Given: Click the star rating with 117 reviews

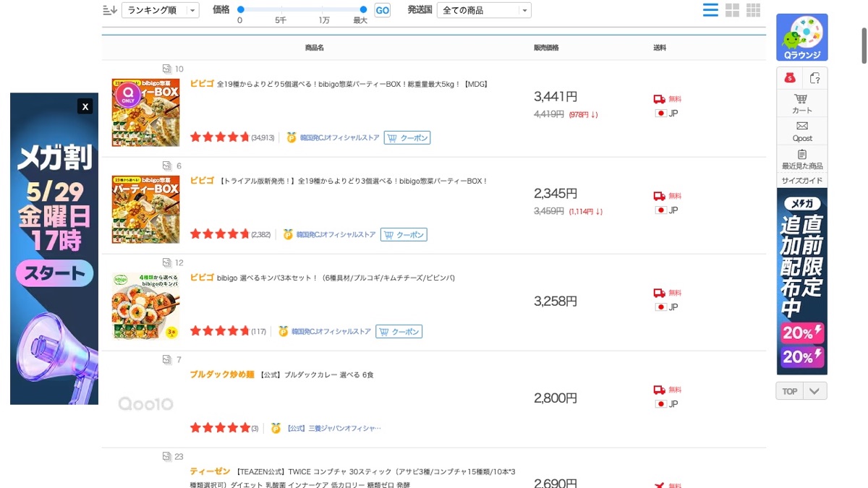Looking at the screenshot, I should [219, 331].
